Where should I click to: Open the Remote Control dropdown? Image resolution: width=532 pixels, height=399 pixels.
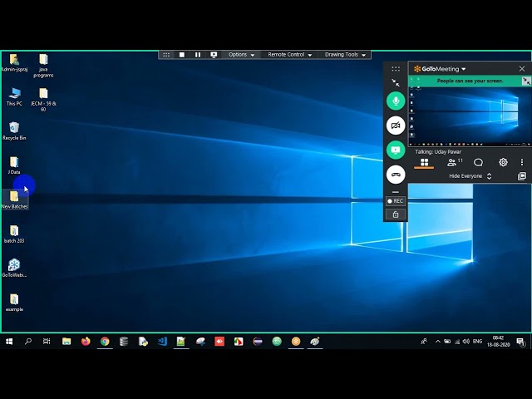coord(289,55)
